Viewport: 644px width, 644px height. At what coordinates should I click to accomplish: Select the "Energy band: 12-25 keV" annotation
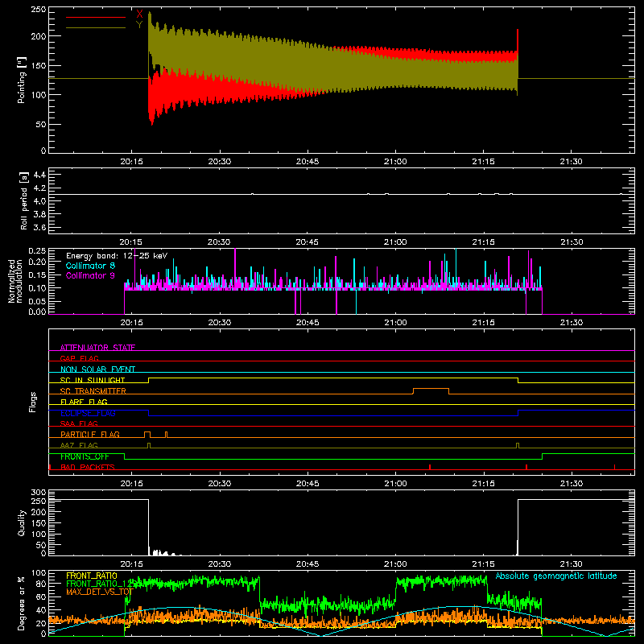click(117, 256)
